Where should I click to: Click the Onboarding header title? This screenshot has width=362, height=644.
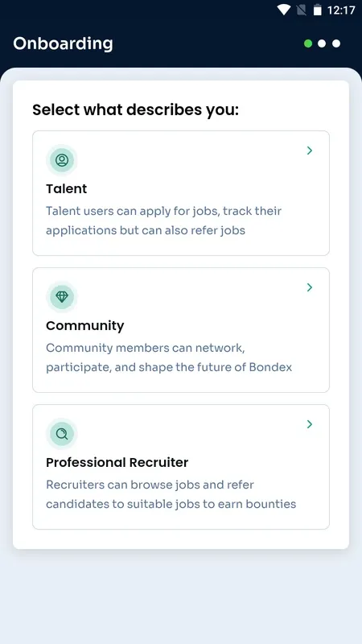pyautogui.click(x=63, y=43)
